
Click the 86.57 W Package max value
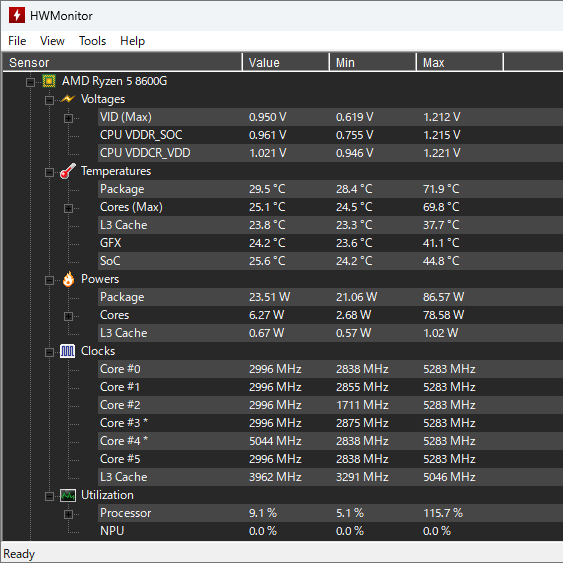pyautogui.click(x=443, y=297)
